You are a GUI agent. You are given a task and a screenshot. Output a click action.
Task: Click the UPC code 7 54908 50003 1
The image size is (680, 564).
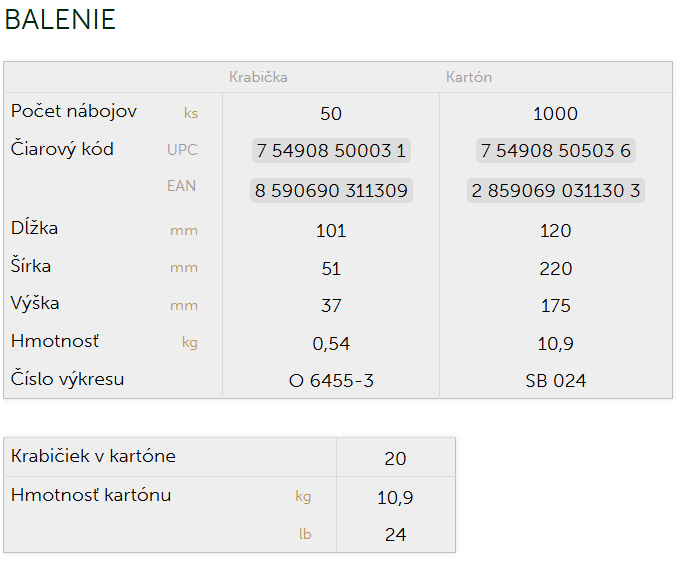(x=331, y=151)
